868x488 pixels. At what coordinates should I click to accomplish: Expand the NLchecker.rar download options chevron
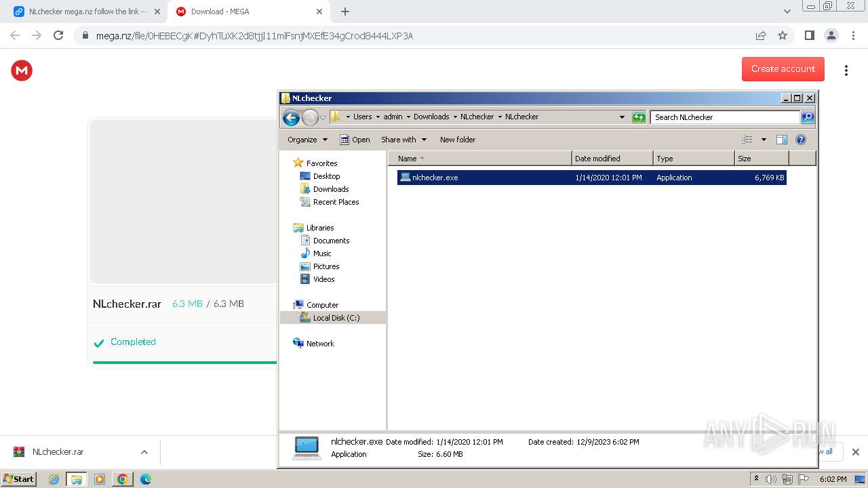pyautogui.click(x=144, y=452)
